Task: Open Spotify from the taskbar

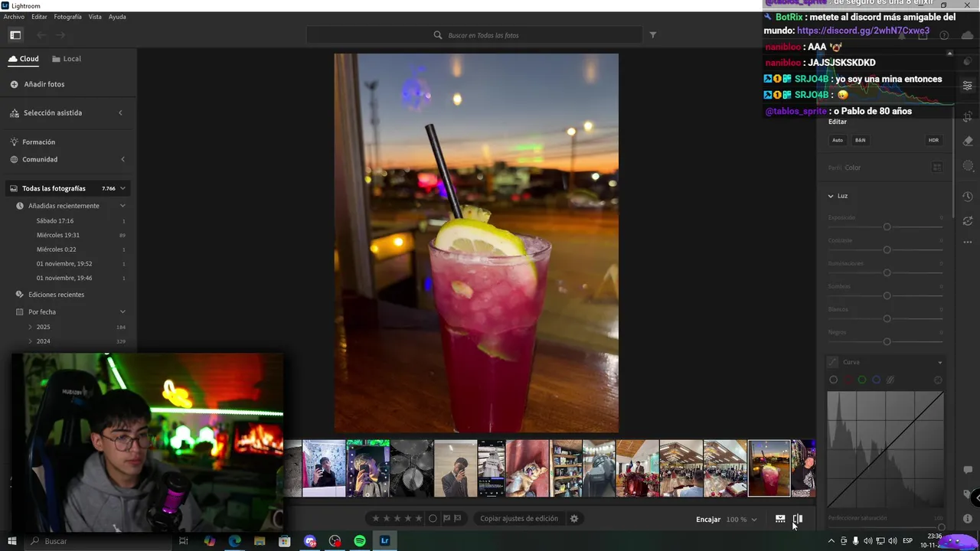Action: click(360, 541)
